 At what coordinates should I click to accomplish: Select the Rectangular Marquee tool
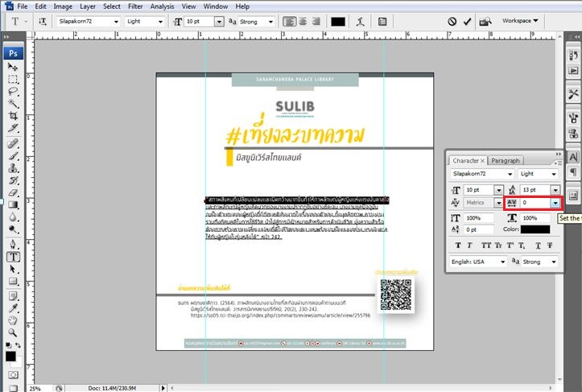tap(13, 79)
